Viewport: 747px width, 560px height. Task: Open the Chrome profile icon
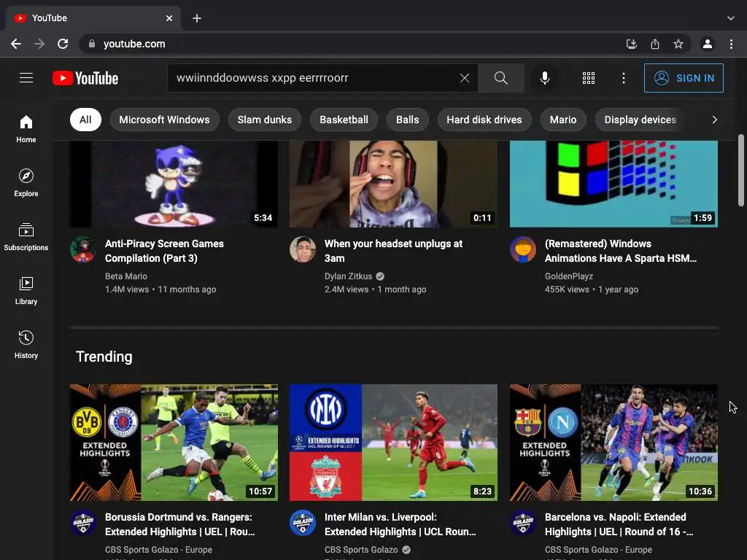708,44
